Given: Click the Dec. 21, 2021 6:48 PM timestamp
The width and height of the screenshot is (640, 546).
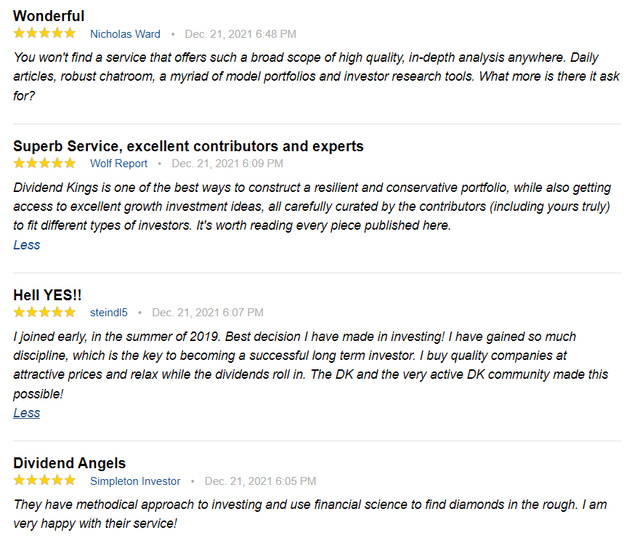Looking at the screenshot, I should [x=240, y=34].
